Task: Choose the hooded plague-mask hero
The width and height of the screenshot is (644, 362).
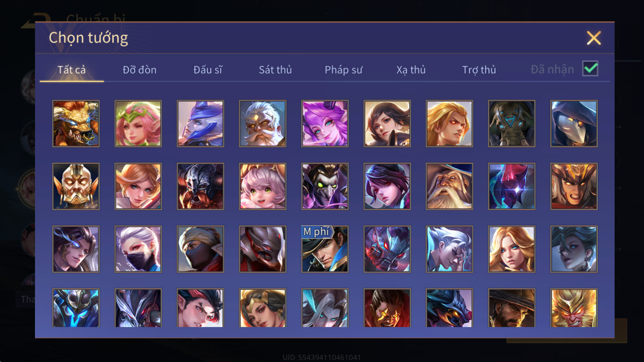Action: [x=574, y=124]
